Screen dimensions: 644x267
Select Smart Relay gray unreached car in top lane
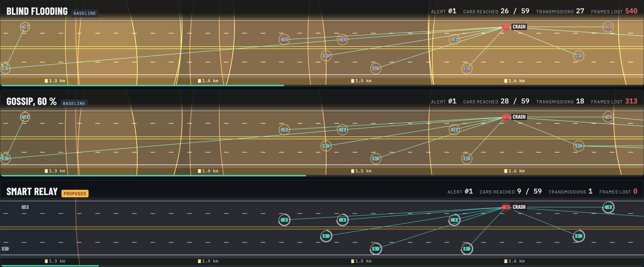tap(25, 207)
